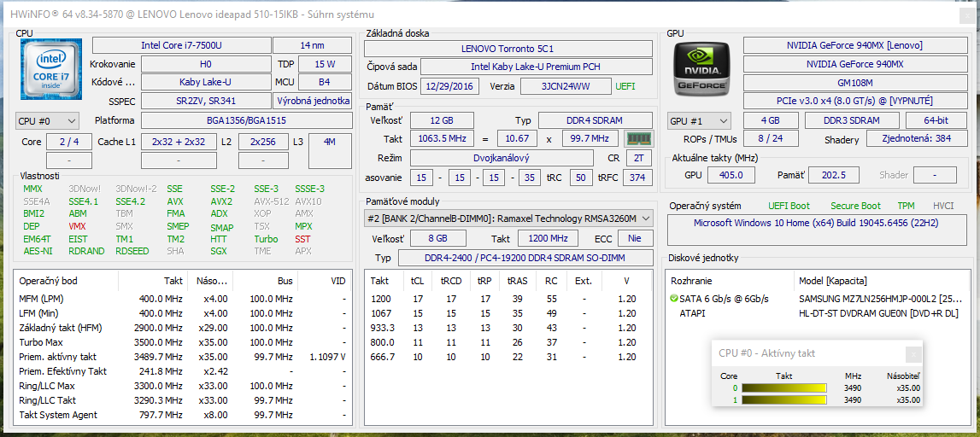Open the CPU #0 selector dropdown
The height and width of the screenshot is (437, 980).
pyautogui.click(x=48, y=119)
